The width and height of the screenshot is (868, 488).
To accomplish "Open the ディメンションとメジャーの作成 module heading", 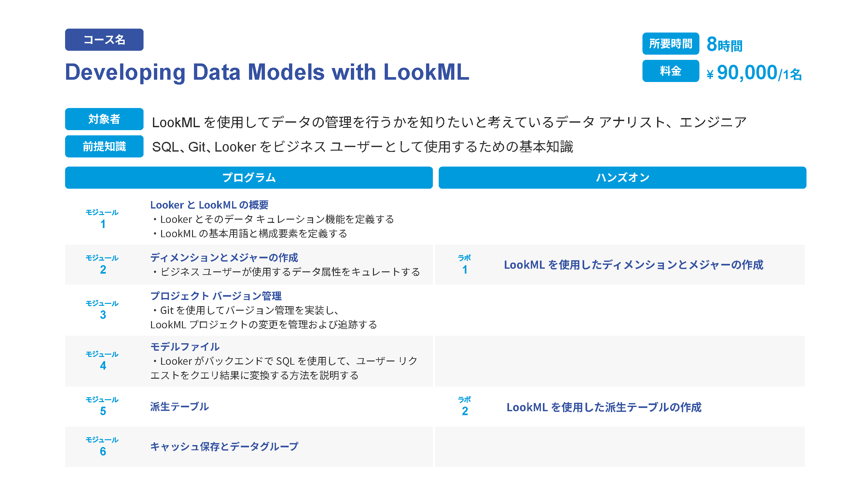I will [224, 258].
